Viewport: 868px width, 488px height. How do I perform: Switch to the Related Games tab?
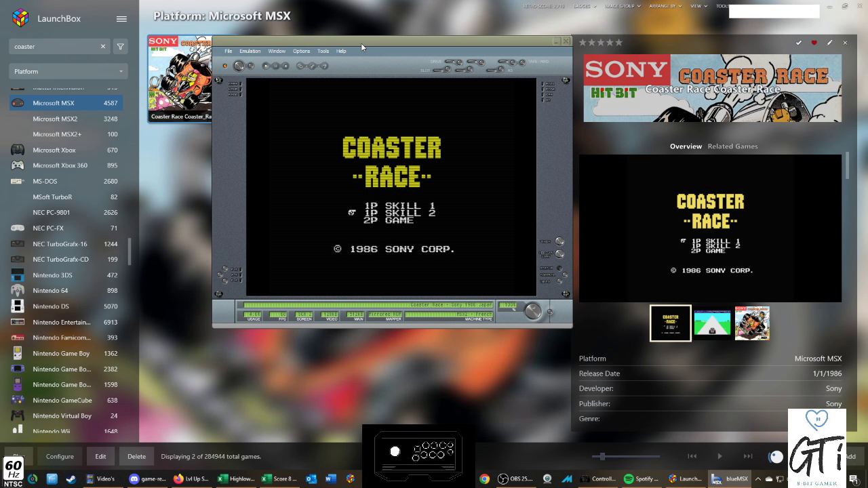[732, 146]
